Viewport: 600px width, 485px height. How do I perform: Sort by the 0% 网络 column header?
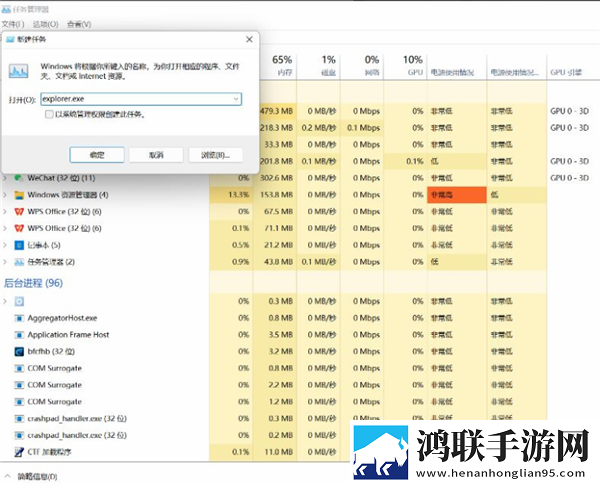pos(362,65)
